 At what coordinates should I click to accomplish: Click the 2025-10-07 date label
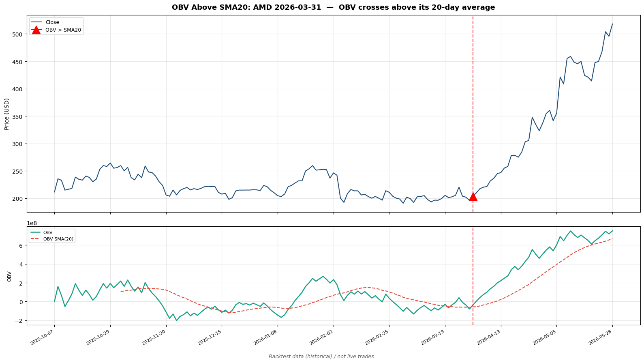click(42, 338)
